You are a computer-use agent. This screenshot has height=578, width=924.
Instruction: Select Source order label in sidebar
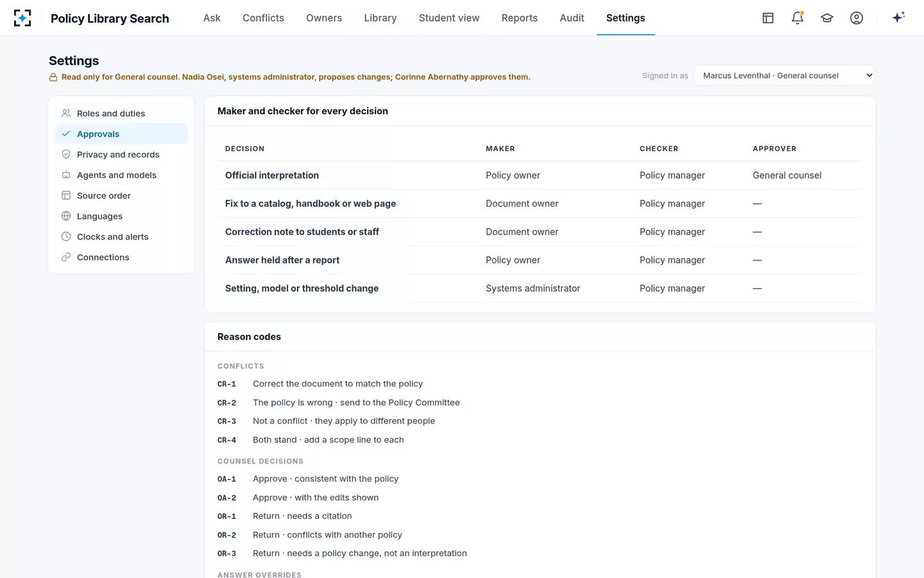tap(104, 195)
